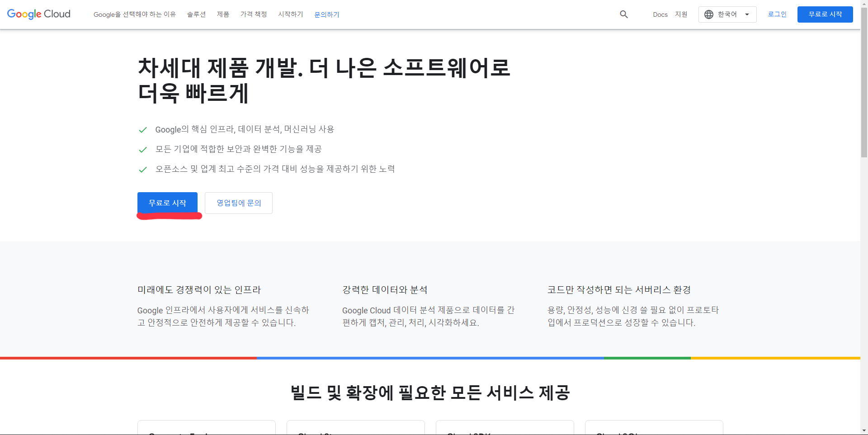Open the 지원 link
Screen dimensions: 868x435
(x=681, y=14)
